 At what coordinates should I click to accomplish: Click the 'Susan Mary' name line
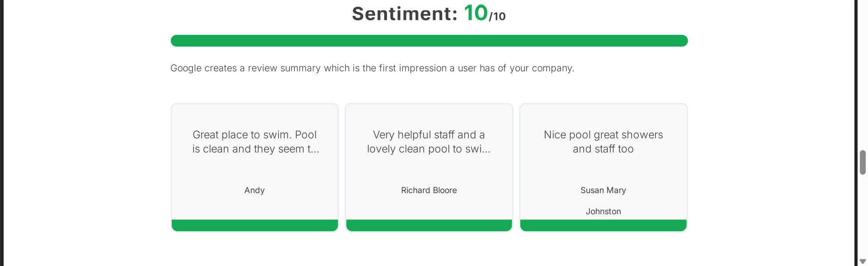tap(603, 190)
